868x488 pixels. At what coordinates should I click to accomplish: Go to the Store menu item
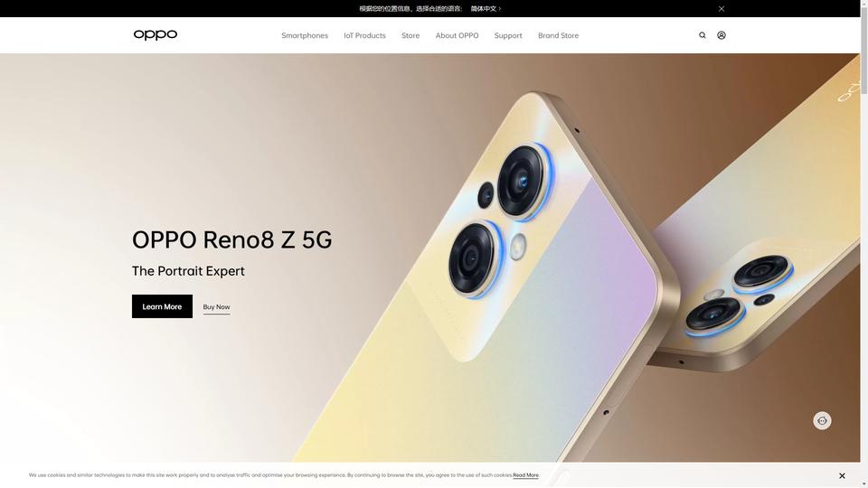pyautogui.click(x=410, y=35)
